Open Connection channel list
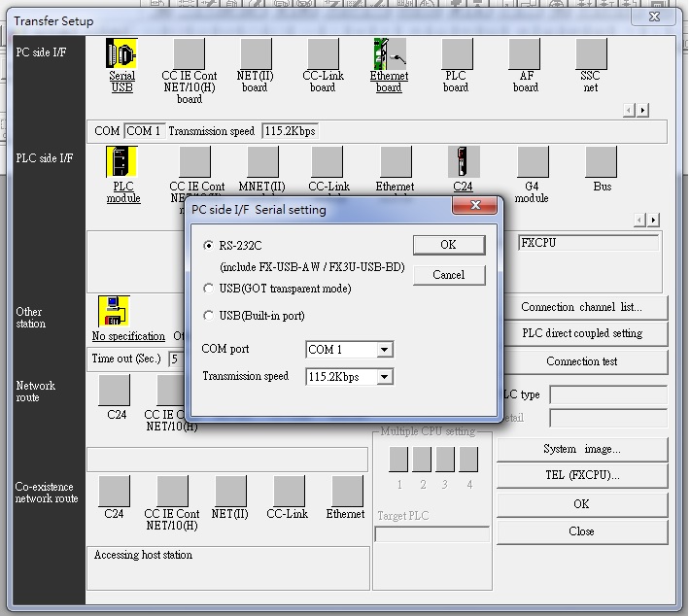690x616 pixels. coord(581,307)
